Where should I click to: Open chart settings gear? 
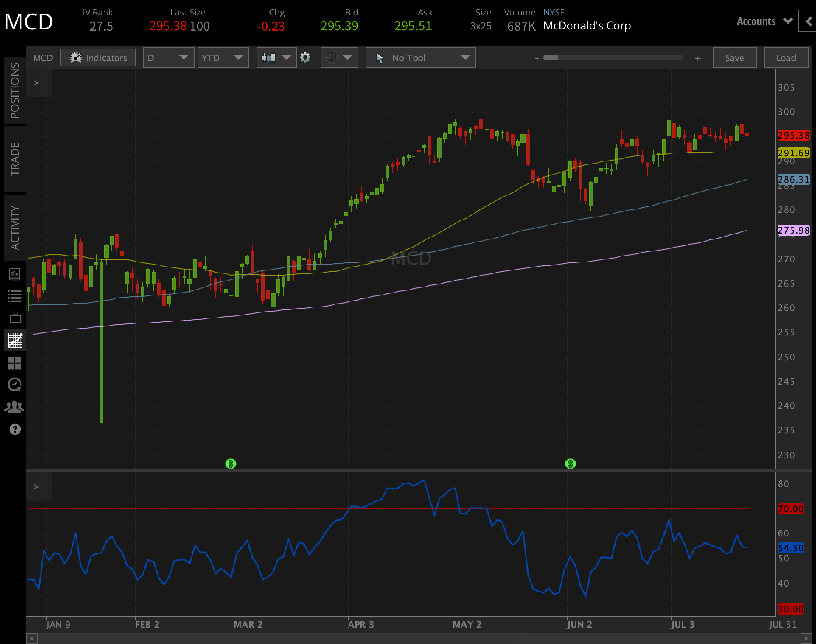coord(305,57)
